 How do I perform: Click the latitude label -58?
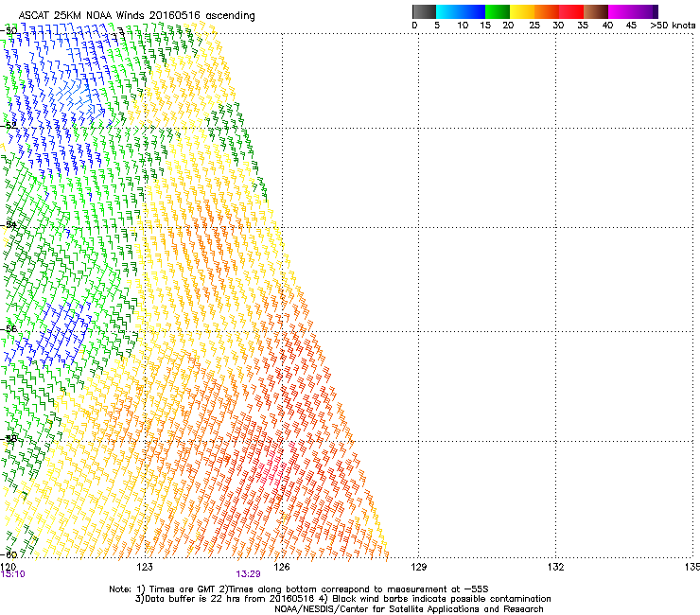pyautogui.click(x=9, y=439)
